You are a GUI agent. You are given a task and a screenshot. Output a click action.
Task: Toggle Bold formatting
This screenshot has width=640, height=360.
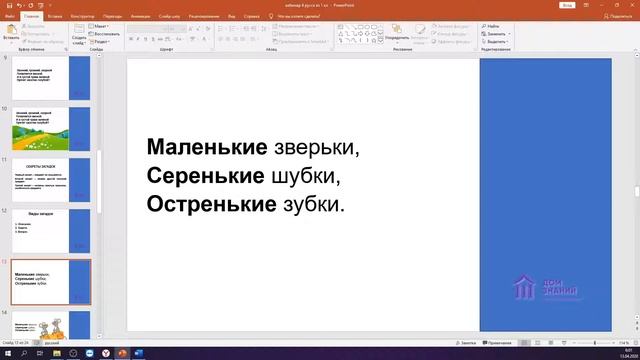[x=131, y=39]
